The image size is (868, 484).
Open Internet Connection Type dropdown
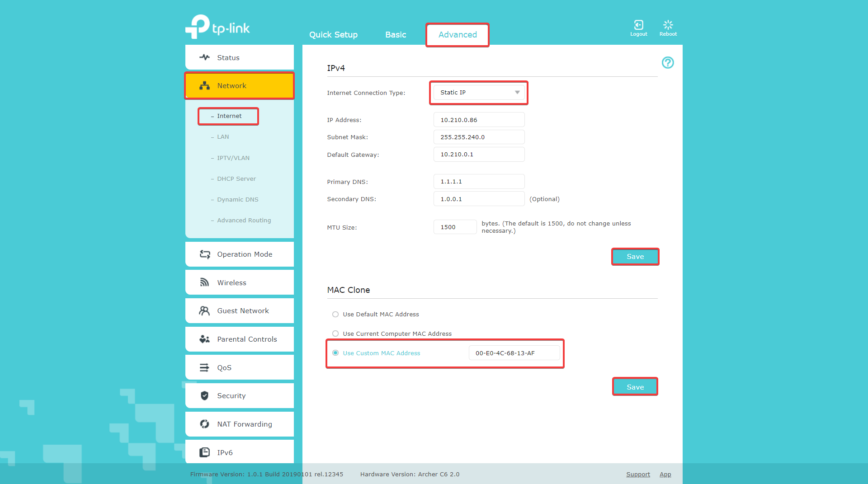tap(478, 93)
